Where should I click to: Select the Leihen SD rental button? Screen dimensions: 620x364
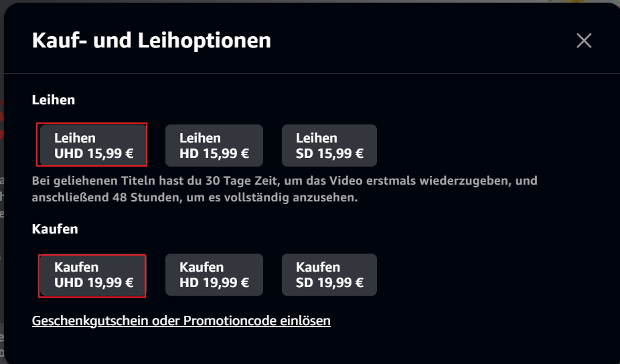coord(329,145)
